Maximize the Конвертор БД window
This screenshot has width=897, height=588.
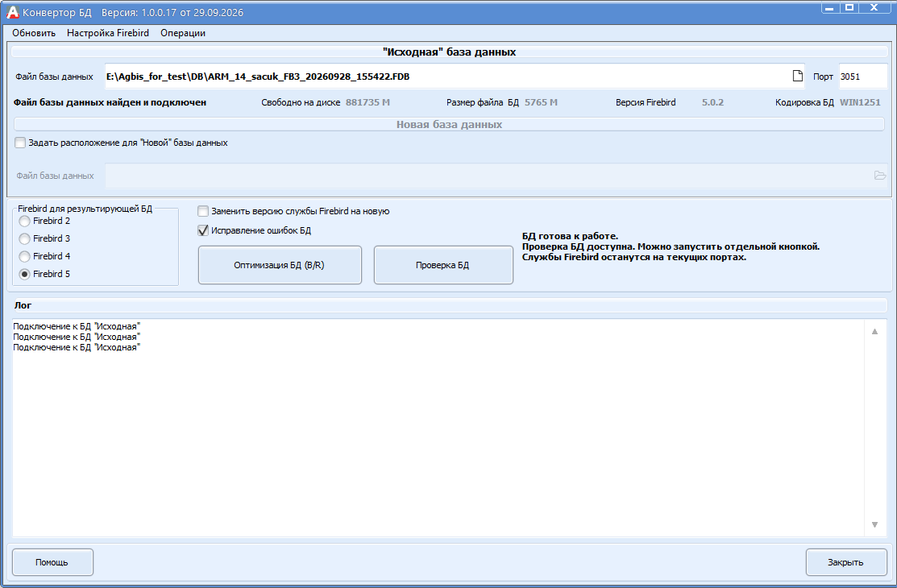click(849, 7)
